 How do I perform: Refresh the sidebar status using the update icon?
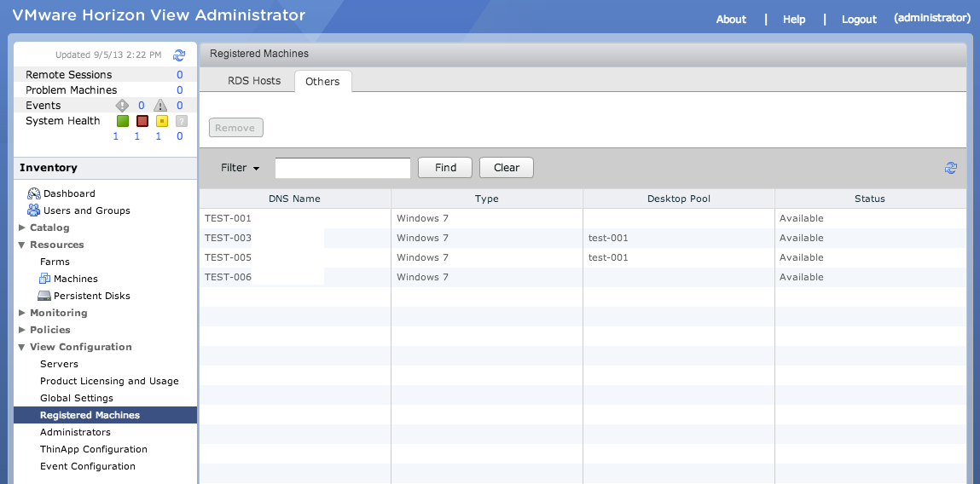(179, 55)
